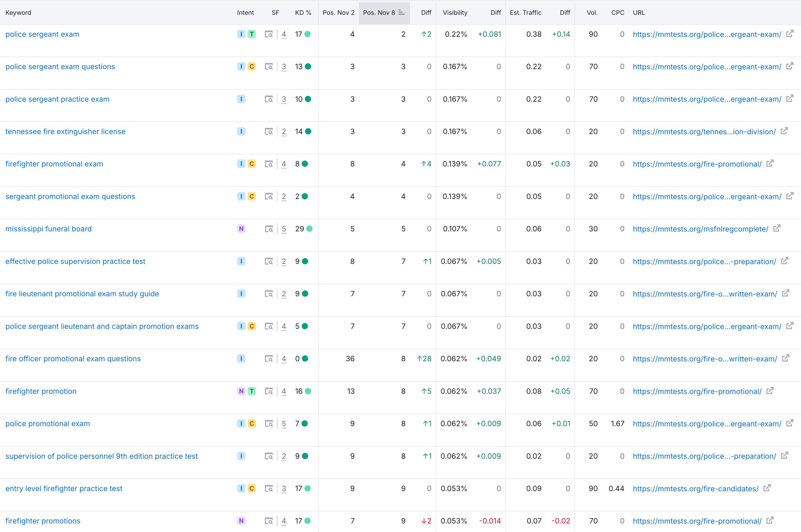Open the keyword police sergeant practice exam
Viewport: 801px width, 532px height.
tap(57, 99)
